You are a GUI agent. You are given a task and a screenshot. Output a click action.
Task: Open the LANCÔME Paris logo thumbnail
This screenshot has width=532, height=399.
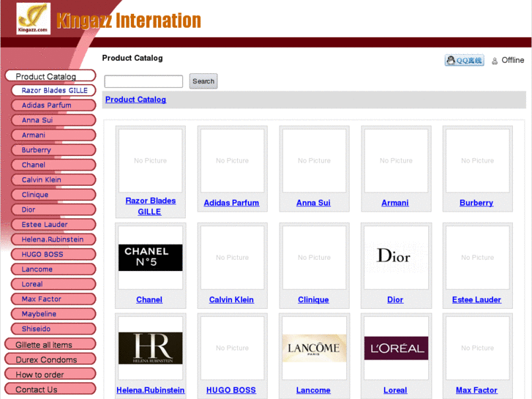(314, 348)
